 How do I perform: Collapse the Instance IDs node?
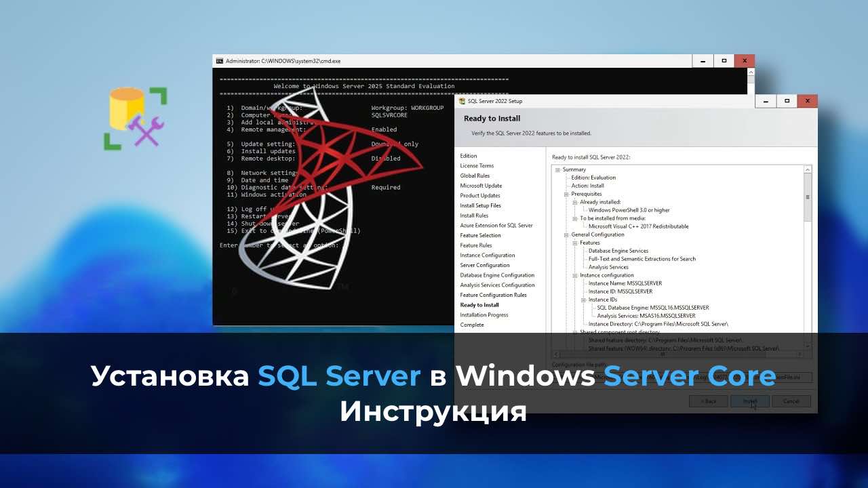[583, 300]
